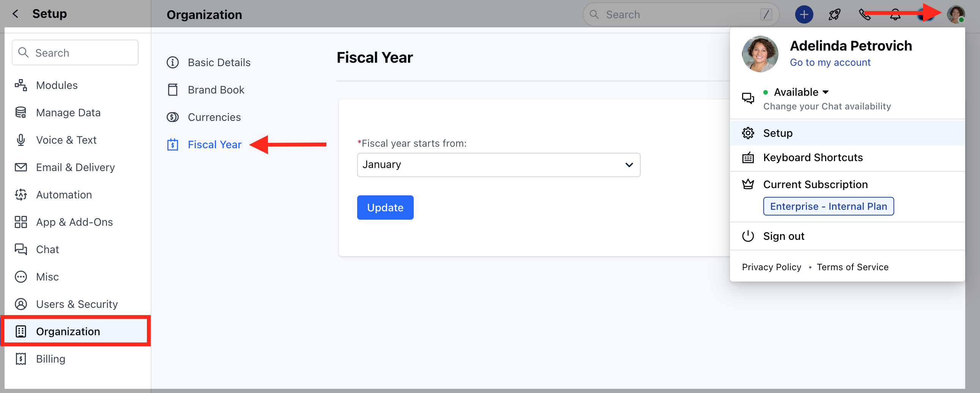This screenshot has height=393, width=980.
Task: Click the Enterprise - Internal Plan badge
Action: [828, 206]
